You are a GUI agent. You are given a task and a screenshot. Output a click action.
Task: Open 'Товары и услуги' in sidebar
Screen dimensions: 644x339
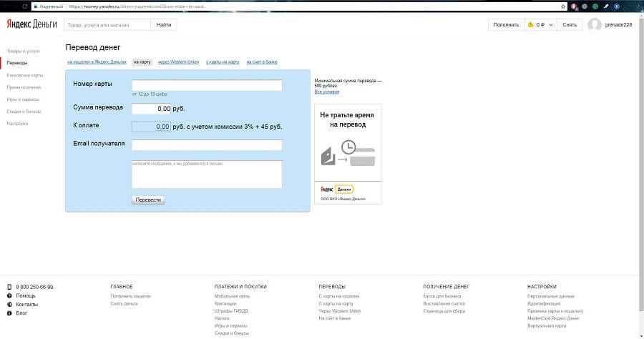pos(23,51)
